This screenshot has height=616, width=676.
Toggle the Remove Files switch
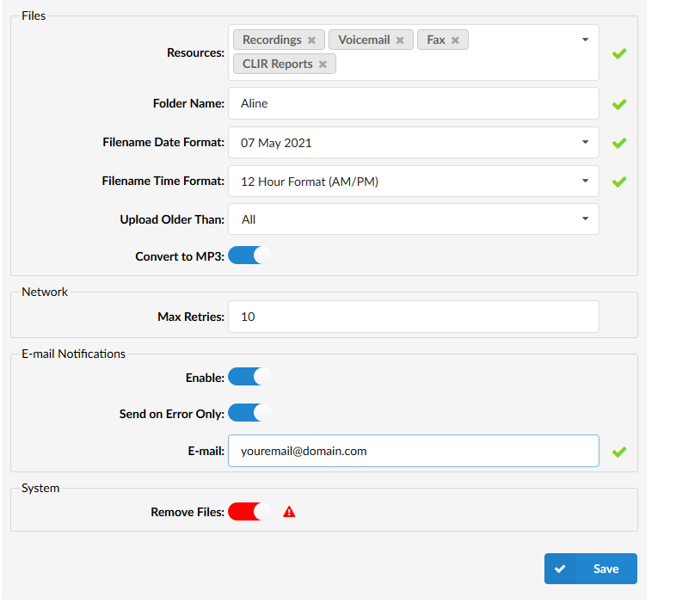pos(249,512)
